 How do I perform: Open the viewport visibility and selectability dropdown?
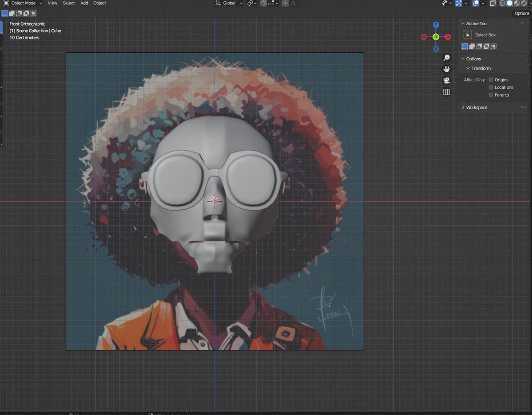446,3
